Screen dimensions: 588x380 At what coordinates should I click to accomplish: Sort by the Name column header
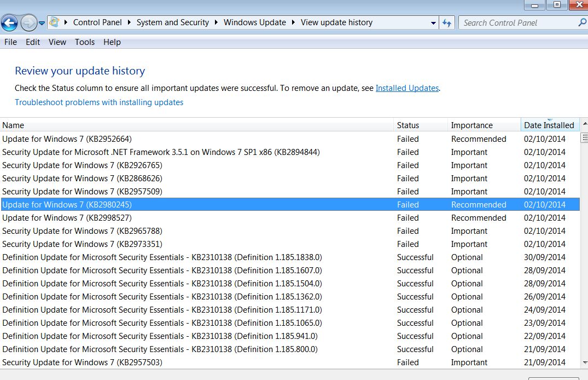197,125
